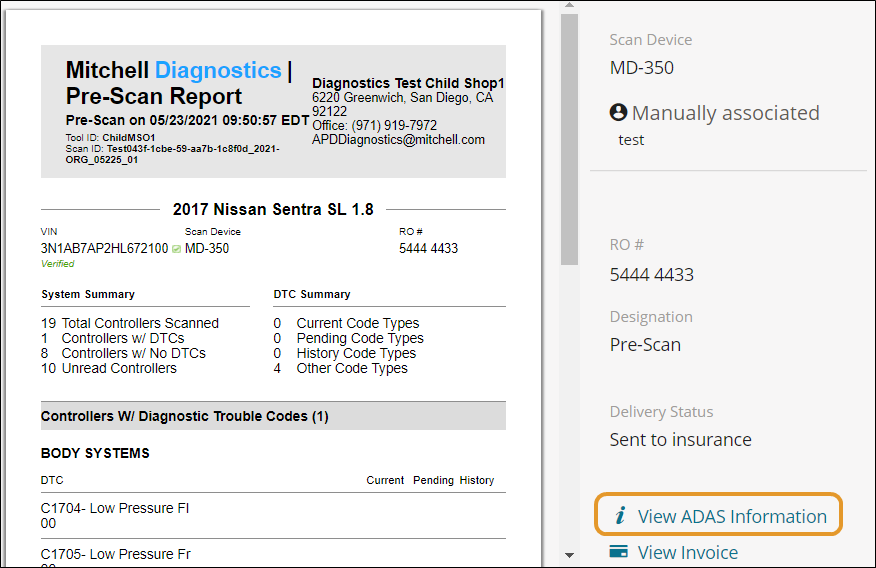Screen dimensions: 876x568
Task: Click the View Invoice link
Action: [x=687, y=552]
